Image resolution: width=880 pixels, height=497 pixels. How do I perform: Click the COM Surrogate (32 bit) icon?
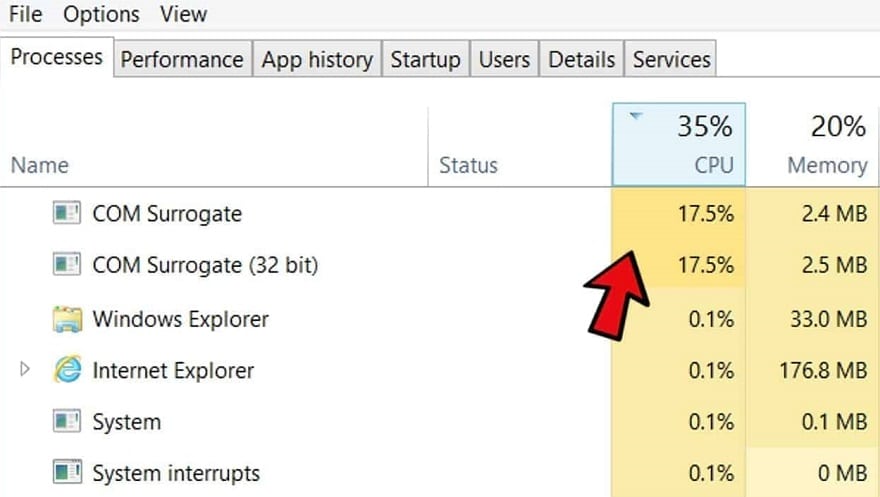tap(67, 265)
